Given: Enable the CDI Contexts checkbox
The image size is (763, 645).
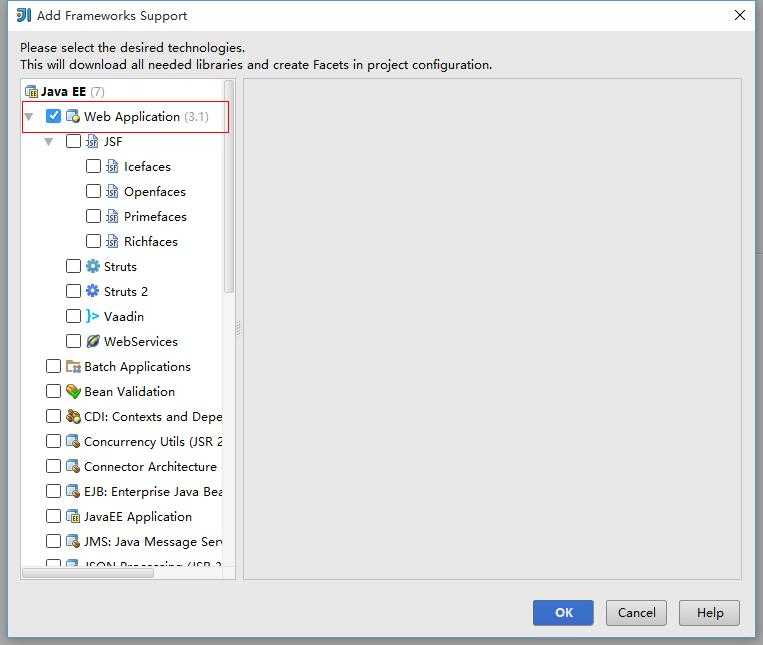Looking at the screenshot, I should click(53, 416).
